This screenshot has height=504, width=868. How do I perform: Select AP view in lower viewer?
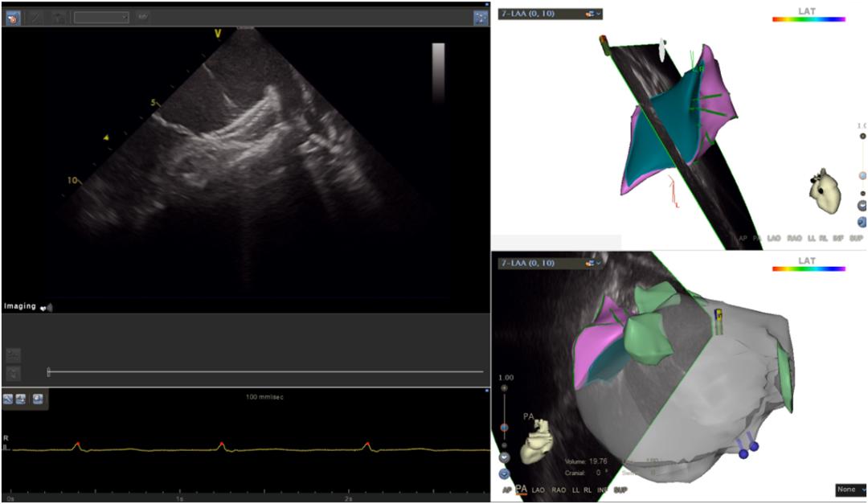pyautogui.click(x=506, y=490)
